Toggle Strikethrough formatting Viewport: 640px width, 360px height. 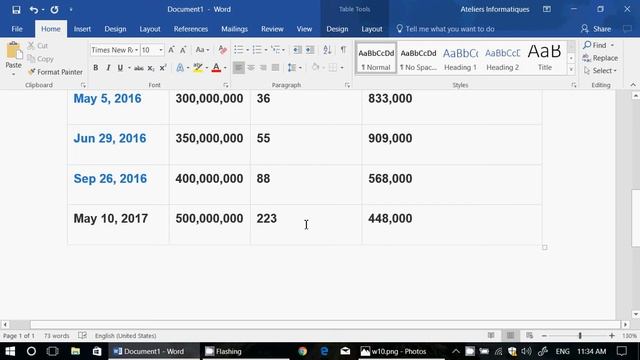pos(139,68)
